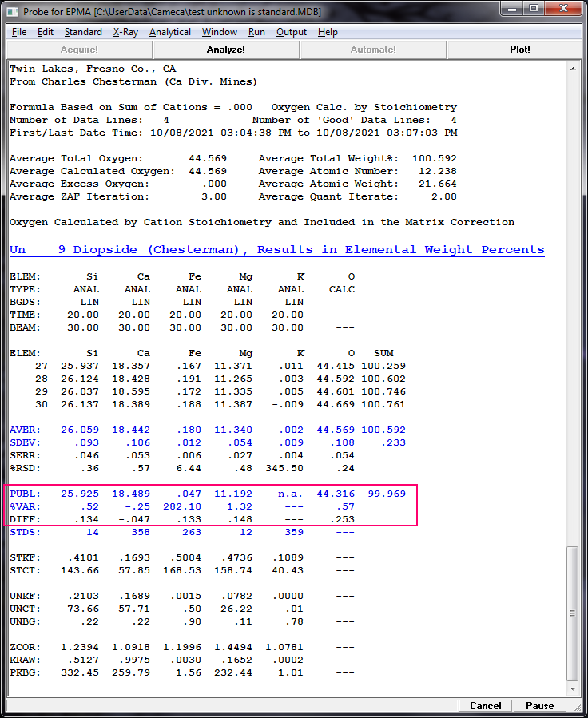Open the Window menu
Viewport: 588px width, 718px height.
tap(220, 32)
